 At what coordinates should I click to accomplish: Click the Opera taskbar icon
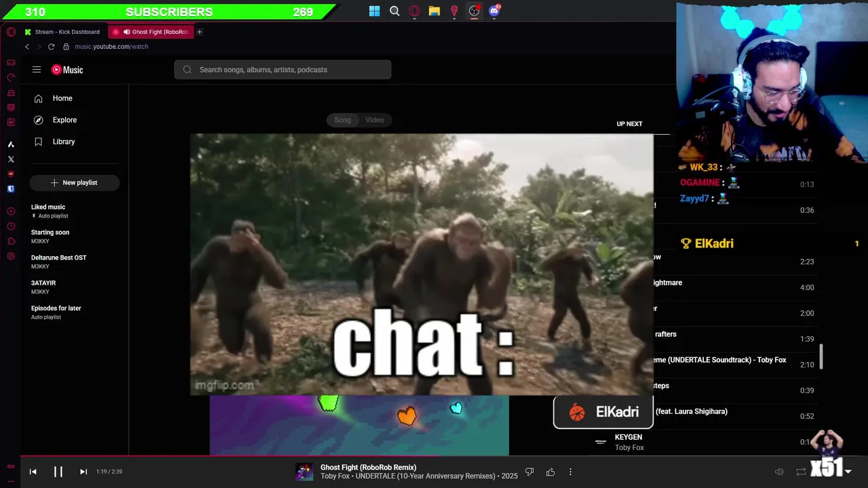click(x=414, y=11)
